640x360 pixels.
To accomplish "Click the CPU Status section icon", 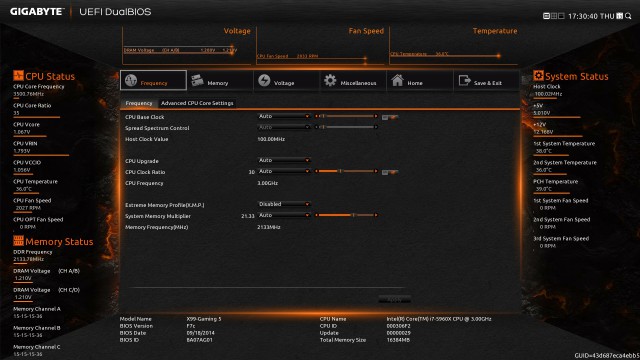I will click(18, 76).
